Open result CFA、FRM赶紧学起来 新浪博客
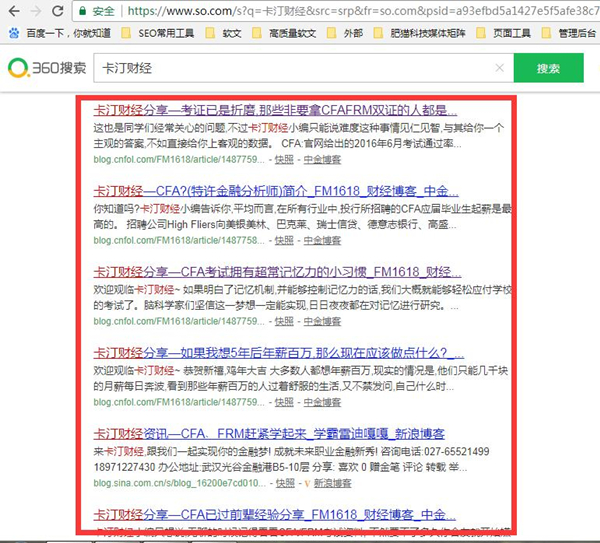This screenshot has height=543, width=600. point(269,434)
